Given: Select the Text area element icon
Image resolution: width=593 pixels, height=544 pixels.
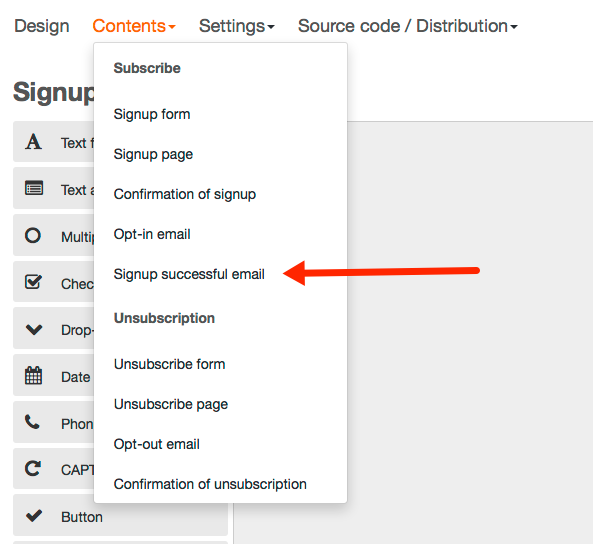Looking at the screenshot, I should pyautogui.click(x=34, y=188).
